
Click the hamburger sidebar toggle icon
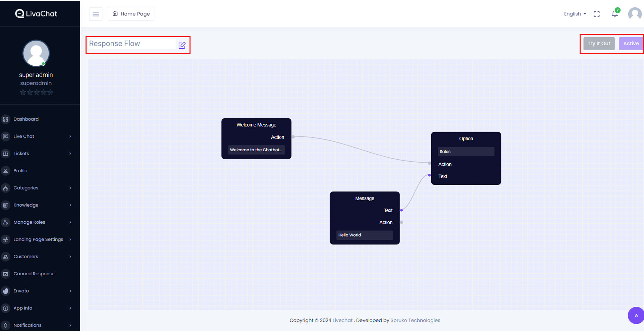(x=96, y=14)
